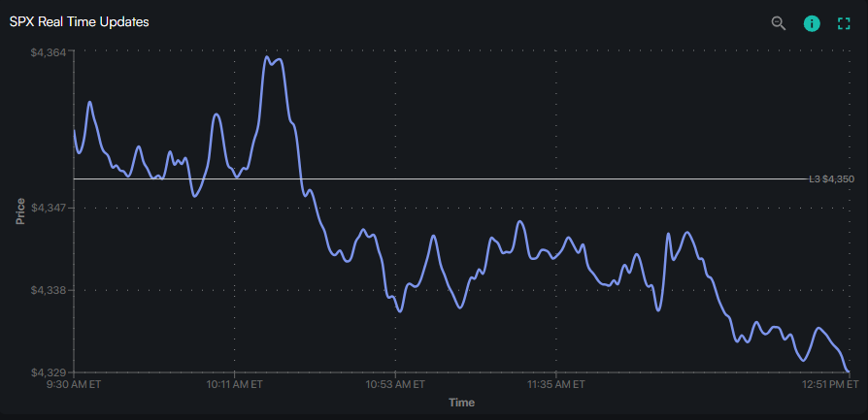Click the price line's final point at 12:51 PM
868x420 pixels.
pos(849,371)
